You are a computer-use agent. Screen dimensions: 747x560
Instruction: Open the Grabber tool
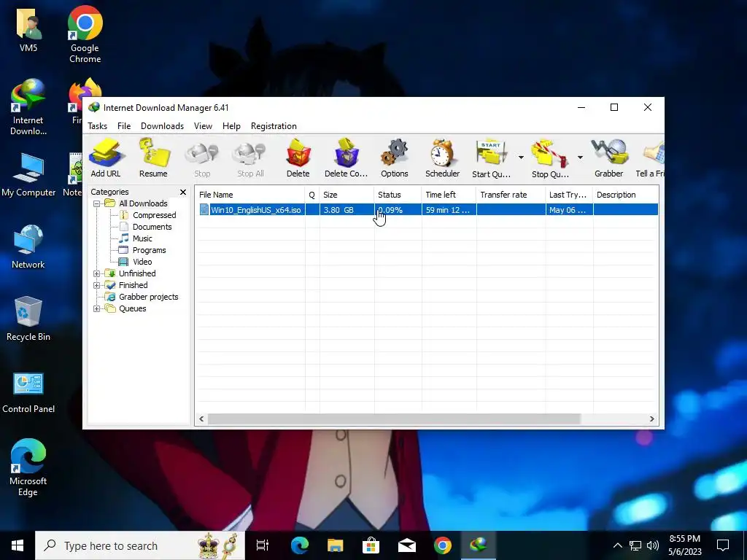coord(609,158)
